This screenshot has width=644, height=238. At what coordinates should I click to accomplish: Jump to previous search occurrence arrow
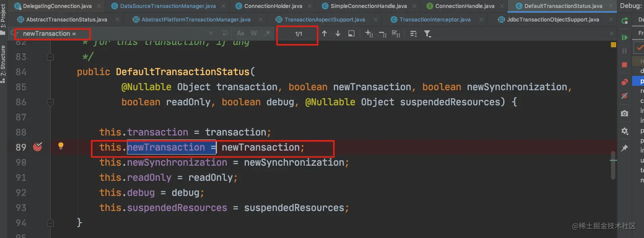point(324,34)
